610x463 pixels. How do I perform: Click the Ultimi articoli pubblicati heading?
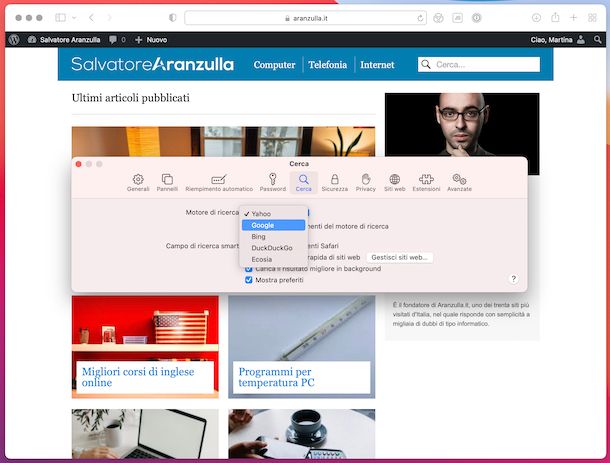pos(131,98)
